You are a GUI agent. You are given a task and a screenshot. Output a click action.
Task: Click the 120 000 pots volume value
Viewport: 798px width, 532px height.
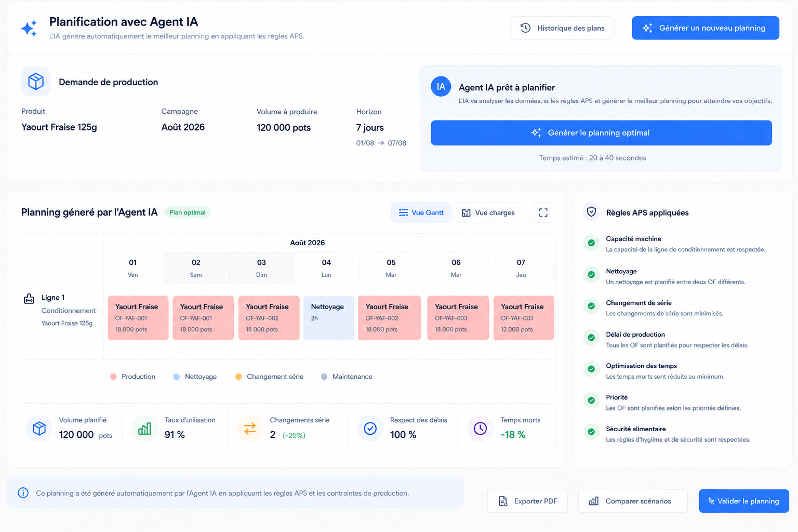pyautogui.click(x=284, y=128)
